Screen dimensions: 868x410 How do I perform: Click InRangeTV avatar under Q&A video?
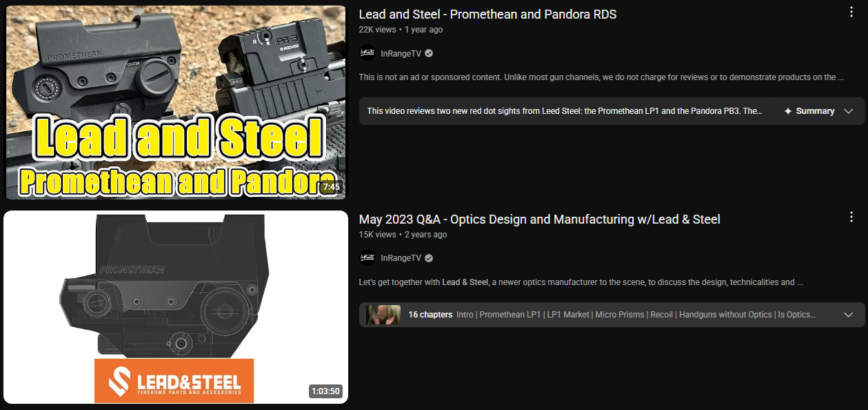tap(367, 258)
